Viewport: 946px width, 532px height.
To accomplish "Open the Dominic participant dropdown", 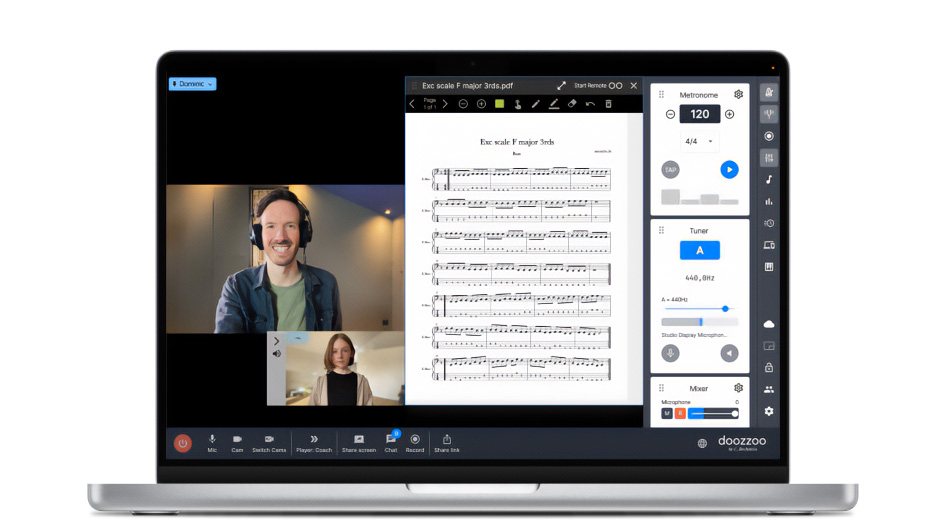I will pyautogui.click(x=192, y=84).
